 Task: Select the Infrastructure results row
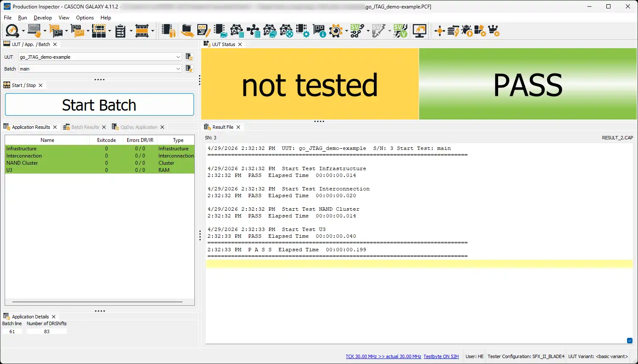point(100,149)
